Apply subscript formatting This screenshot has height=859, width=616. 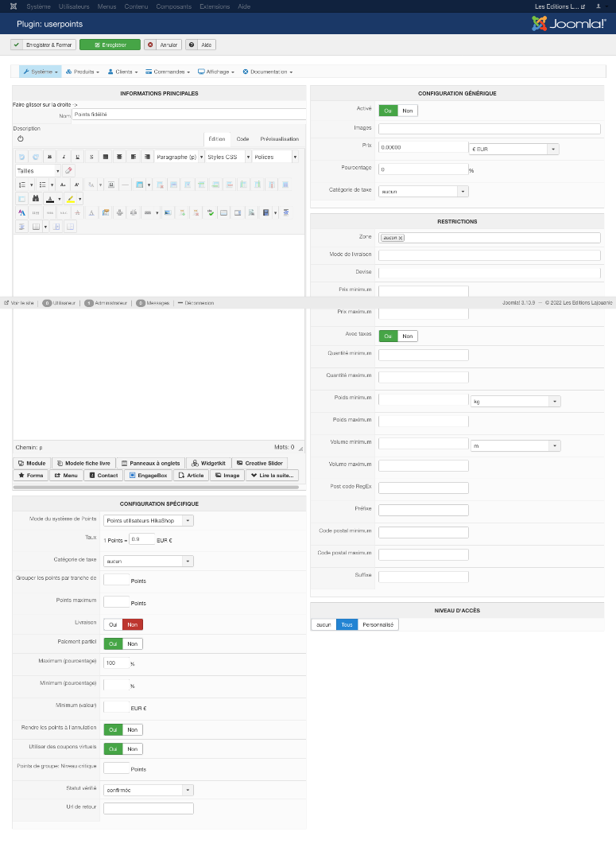click(63, 185)
